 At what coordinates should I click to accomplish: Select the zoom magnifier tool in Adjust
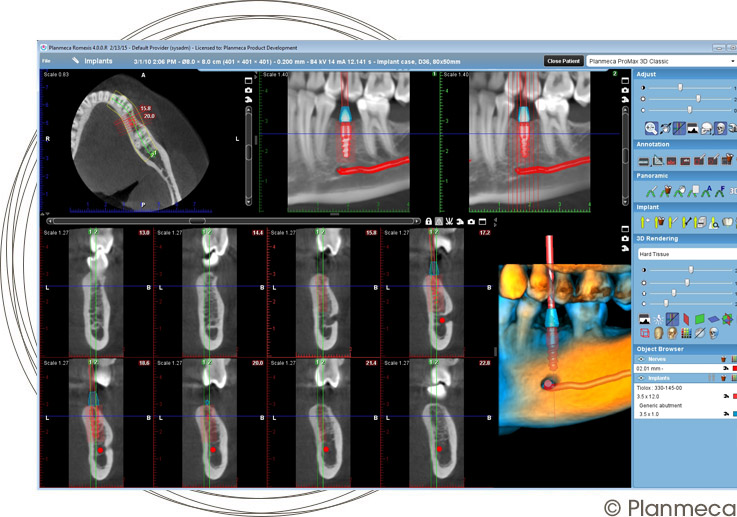pyautogui.click(x=651, y=128)
